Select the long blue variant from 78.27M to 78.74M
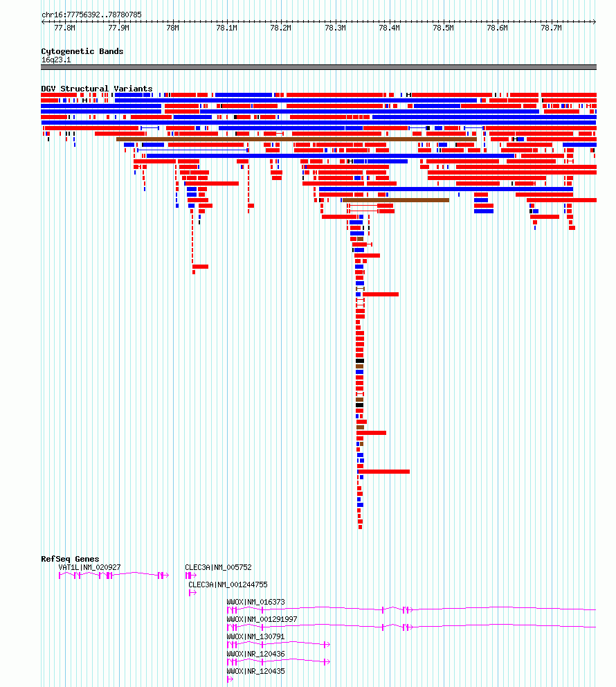Screen dimensions: 616x687 tap(446, 189)
